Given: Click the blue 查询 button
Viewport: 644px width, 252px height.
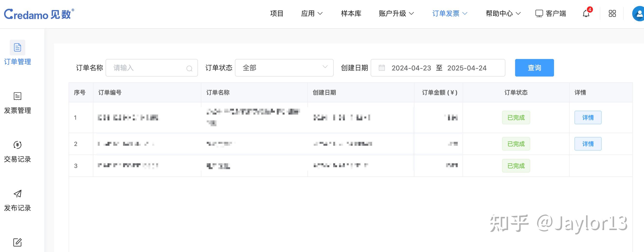Looking at the screenshot, I should pyautogui.click(x=534, y=68).
